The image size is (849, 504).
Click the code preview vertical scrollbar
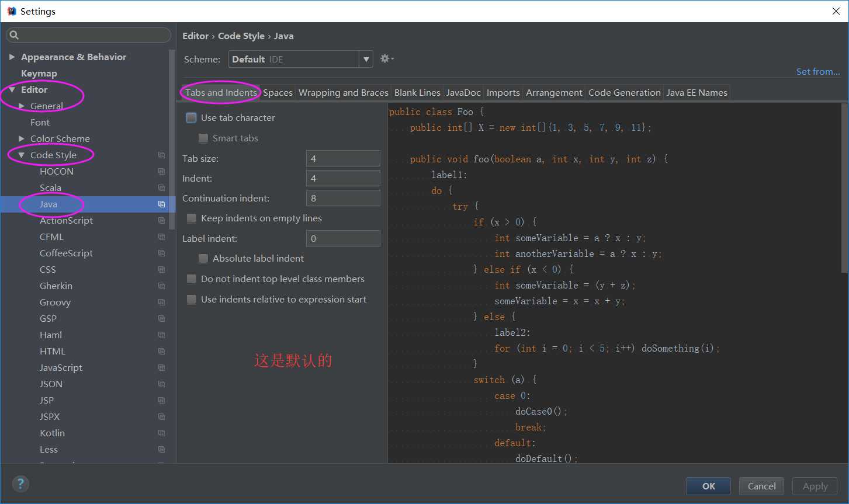[x=844, y=188]
